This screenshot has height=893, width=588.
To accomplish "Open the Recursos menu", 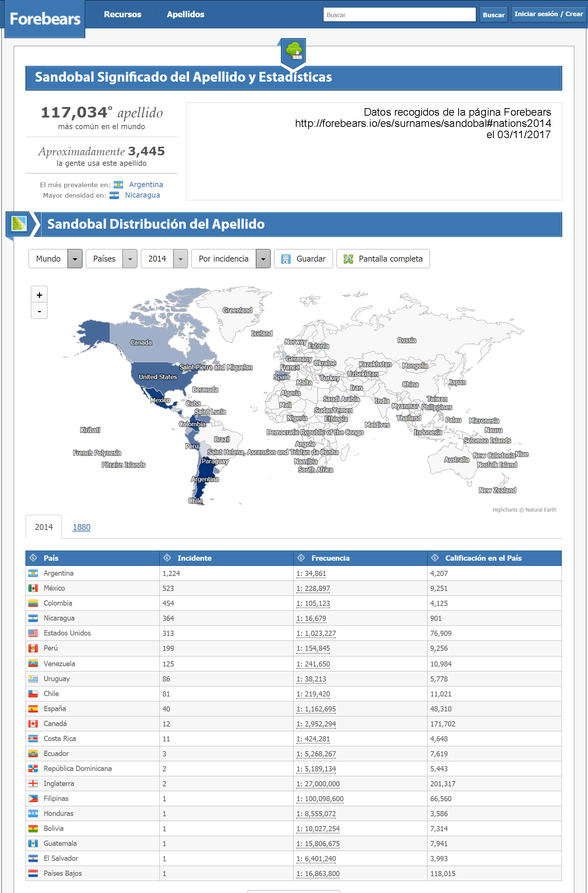I will pos(123,14).
